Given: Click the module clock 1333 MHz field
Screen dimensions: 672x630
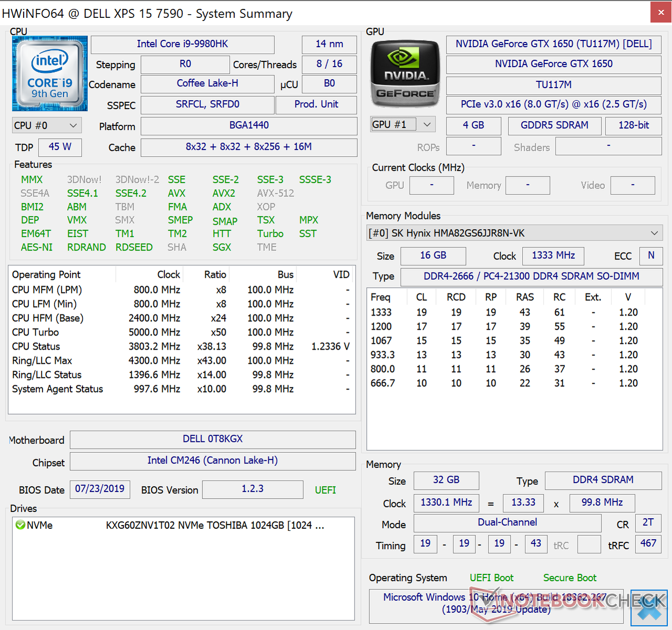Looking at the screenshot, I should 553,256.
